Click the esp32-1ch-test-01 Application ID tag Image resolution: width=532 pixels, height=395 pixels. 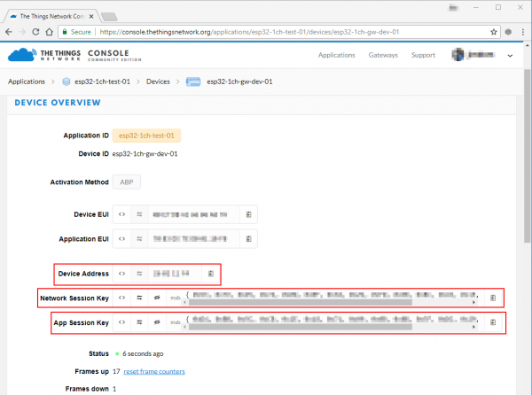click(x=146, y=136)
